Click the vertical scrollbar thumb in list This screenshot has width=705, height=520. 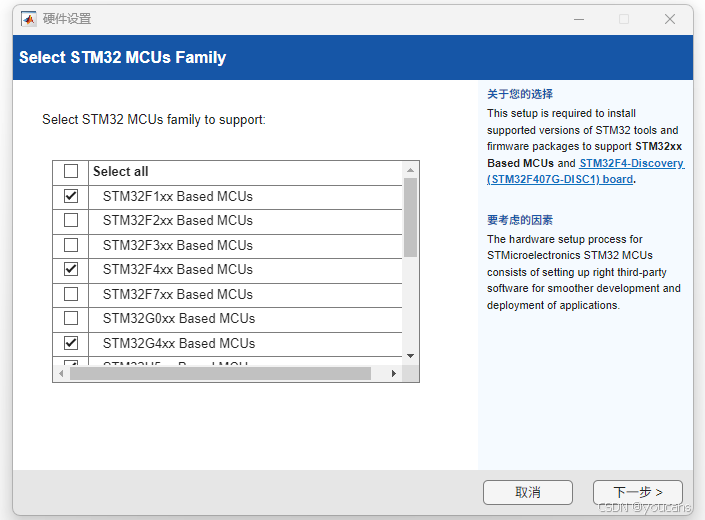(x=410, y=218)
